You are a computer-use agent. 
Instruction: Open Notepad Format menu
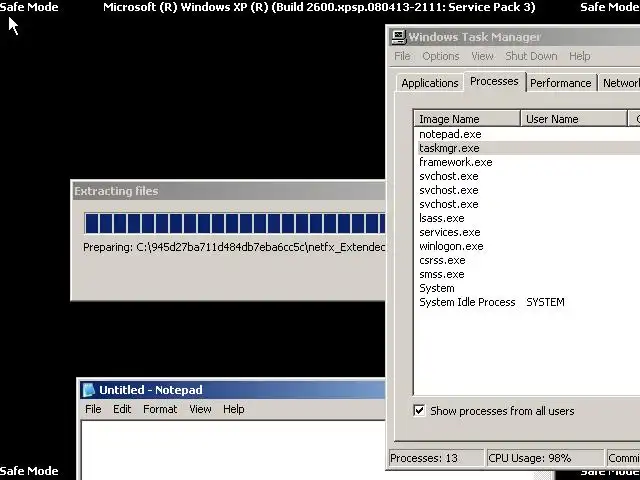coord(160,409)
